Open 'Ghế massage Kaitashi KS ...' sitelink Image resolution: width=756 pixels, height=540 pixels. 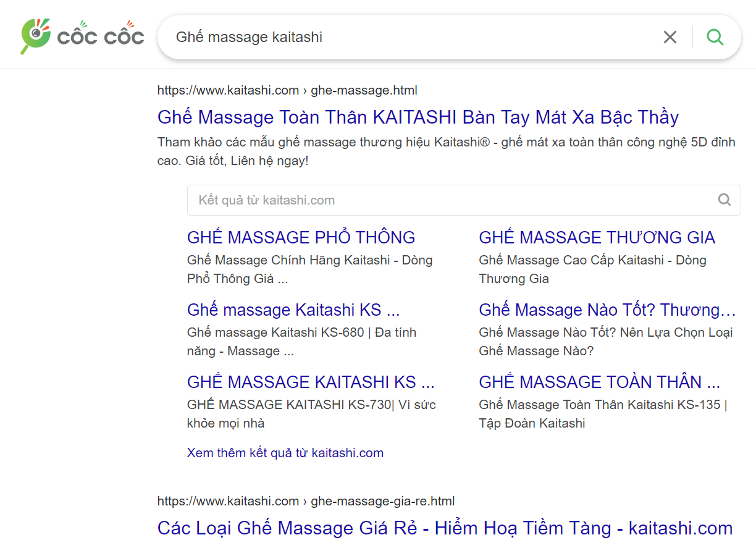293,310
